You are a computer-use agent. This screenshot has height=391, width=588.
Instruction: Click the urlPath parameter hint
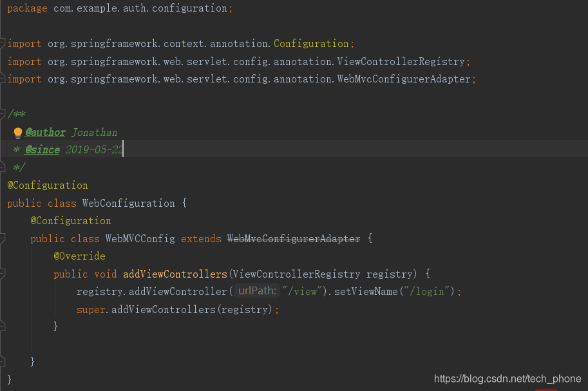257,291
